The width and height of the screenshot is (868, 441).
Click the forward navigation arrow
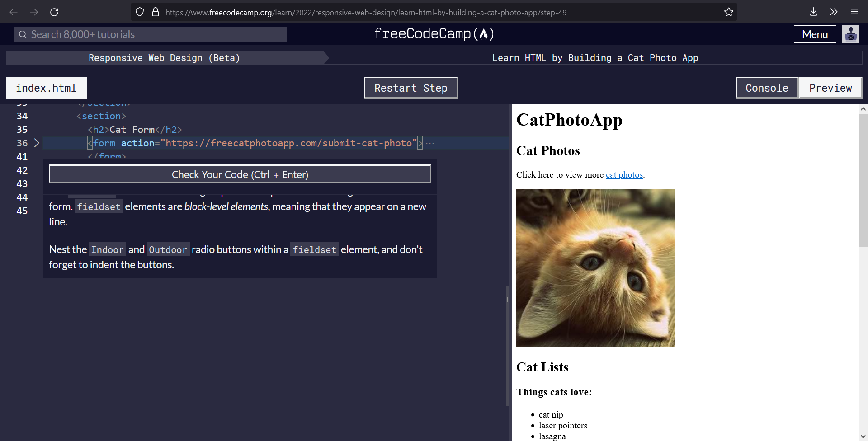click(33, 12)
